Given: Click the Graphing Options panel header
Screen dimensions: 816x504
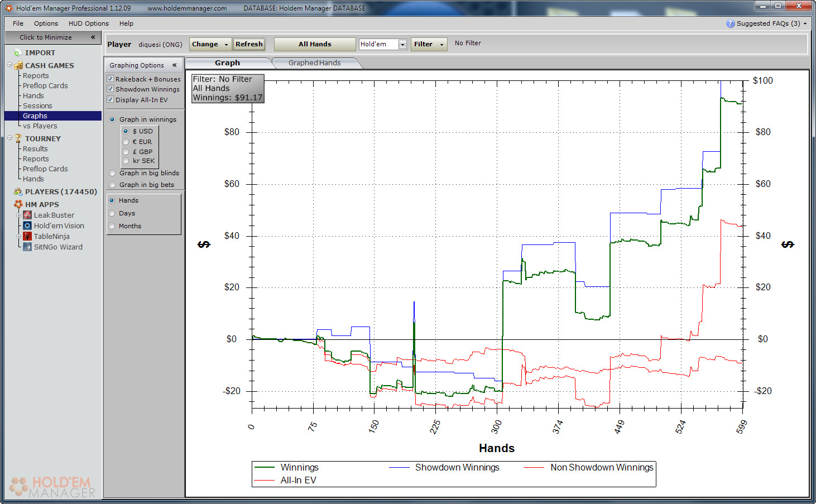Looking at the screenshot, I should click(x=144, y=65).
